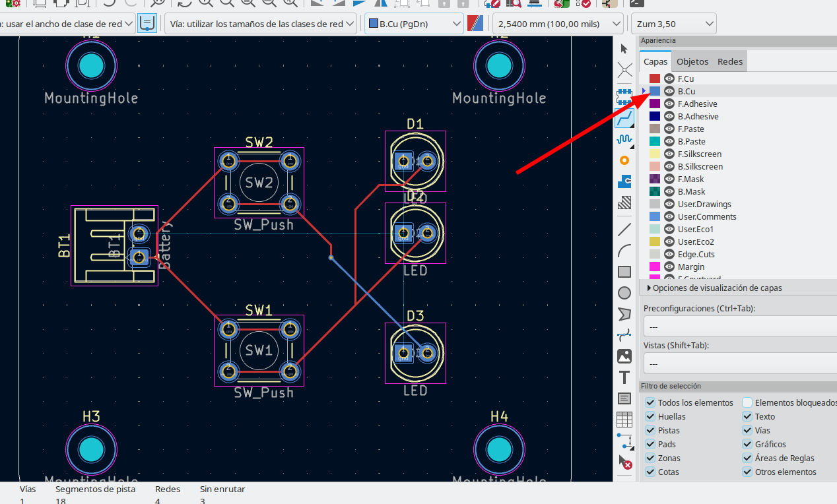
Task: Hide the F.Silkscreen layer using its eye icon
Action: coord(669,154)
